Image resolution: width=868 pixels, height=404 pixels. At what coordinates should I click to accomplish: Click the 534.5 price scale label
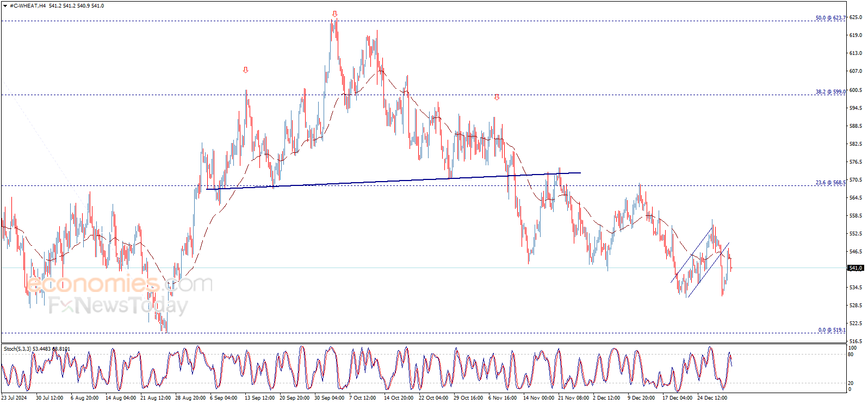(x=855, y=288)
